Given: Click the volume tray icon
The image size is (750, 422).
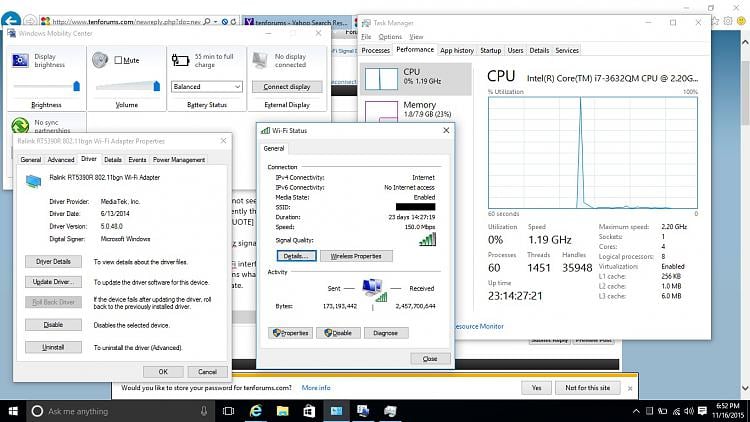Looking at the screenshot, I should coord(689,411).
